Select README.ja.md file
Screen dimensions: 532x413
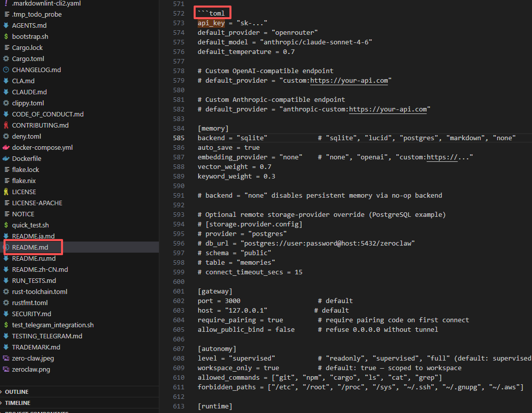coord(33,236)
